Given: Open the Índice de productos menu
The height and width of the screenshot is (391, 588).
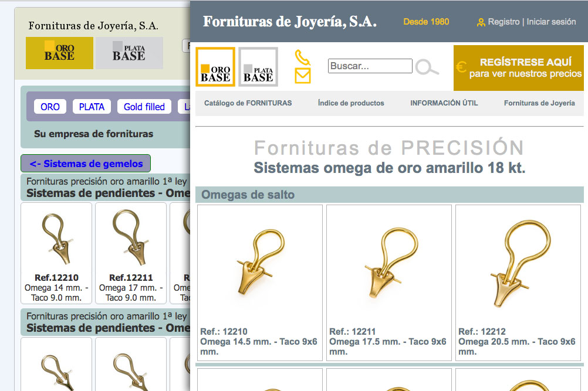Looking at the screenshot, I should coord(351,103).
